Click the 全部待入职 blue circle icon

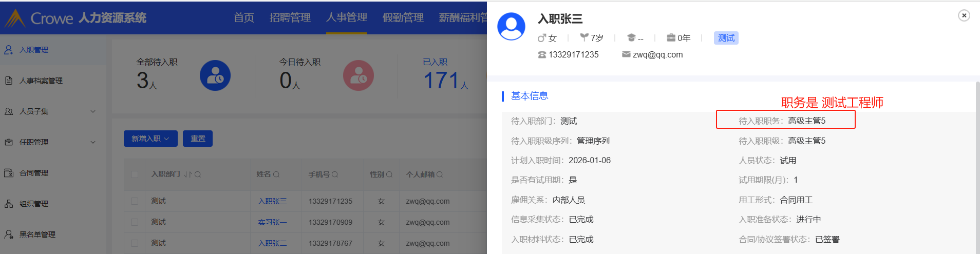coord(215,75)
